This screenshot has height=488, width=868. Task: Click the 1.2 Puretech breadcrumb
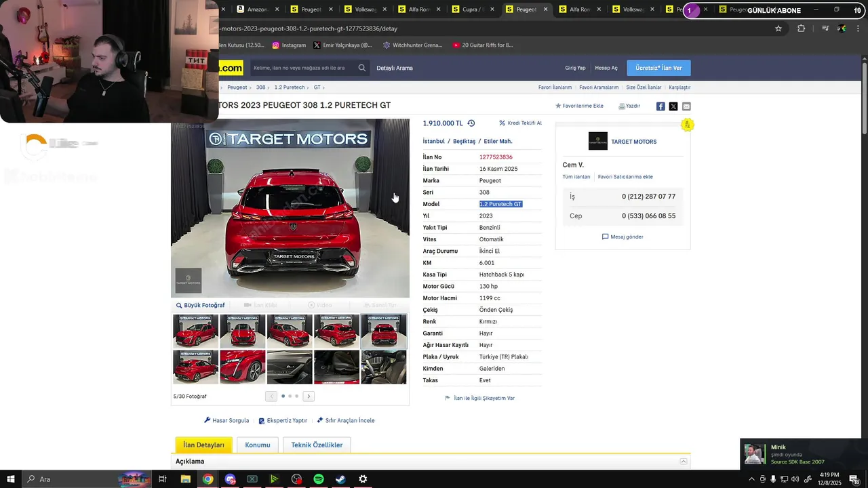coord(290,87)
